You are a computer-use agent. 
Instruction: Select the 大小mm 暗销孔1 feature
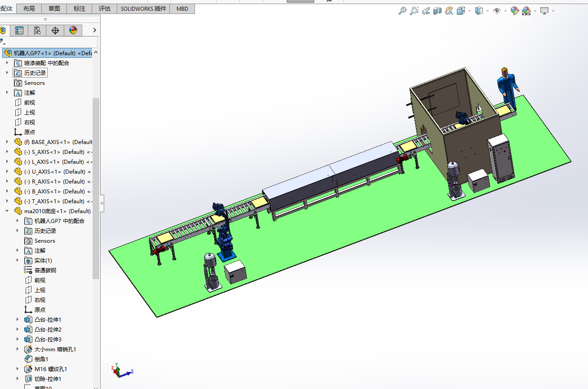coord(50,349)
